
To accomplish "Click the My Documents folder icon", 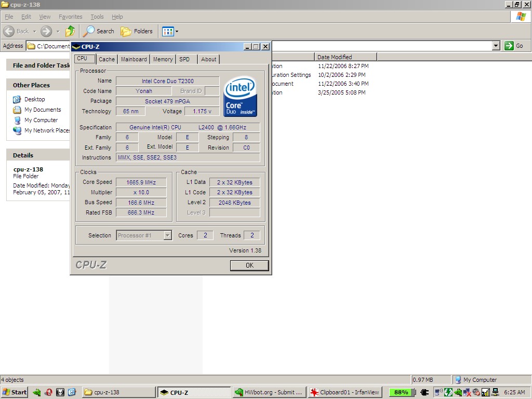I will [17, 110].
